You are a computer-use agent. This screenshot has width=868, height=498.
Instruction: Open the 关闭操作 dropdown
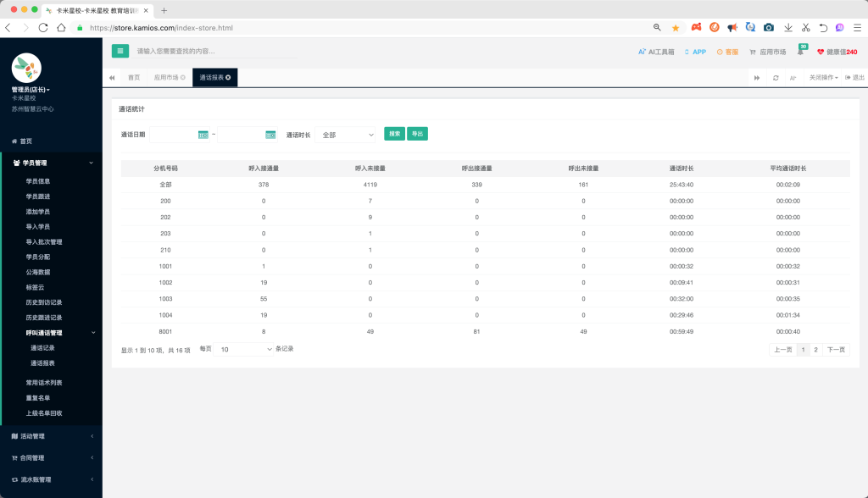823,77
